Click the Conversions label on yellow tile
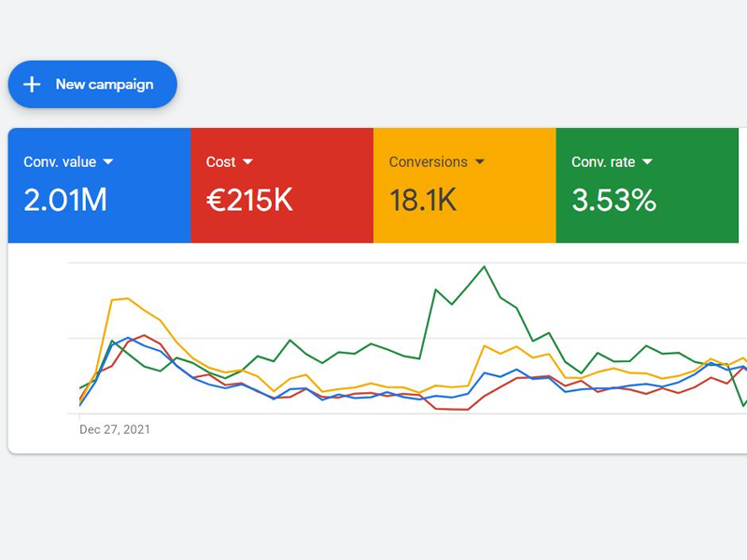Image resolution: width=747 pixels, height=560 pixels. (x=428, y=162)
